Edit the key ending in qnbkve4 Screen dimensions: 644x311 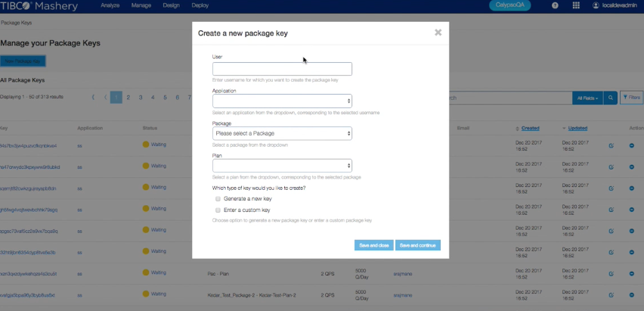(x=611, y=145)
